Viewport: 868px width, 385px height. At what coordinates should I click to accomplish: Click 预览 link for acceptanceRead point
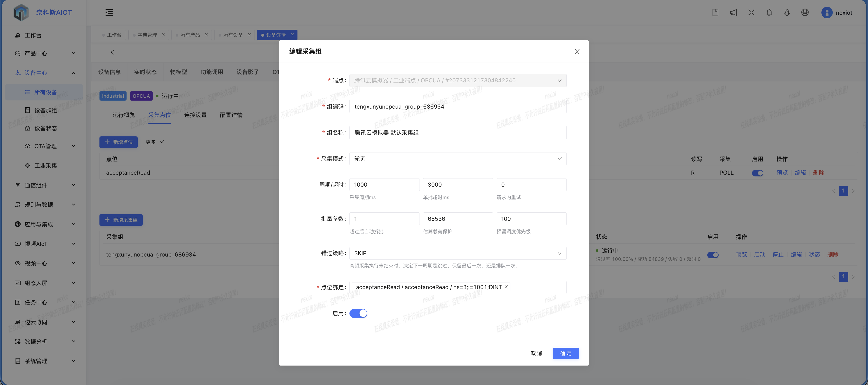coord(782,173)
